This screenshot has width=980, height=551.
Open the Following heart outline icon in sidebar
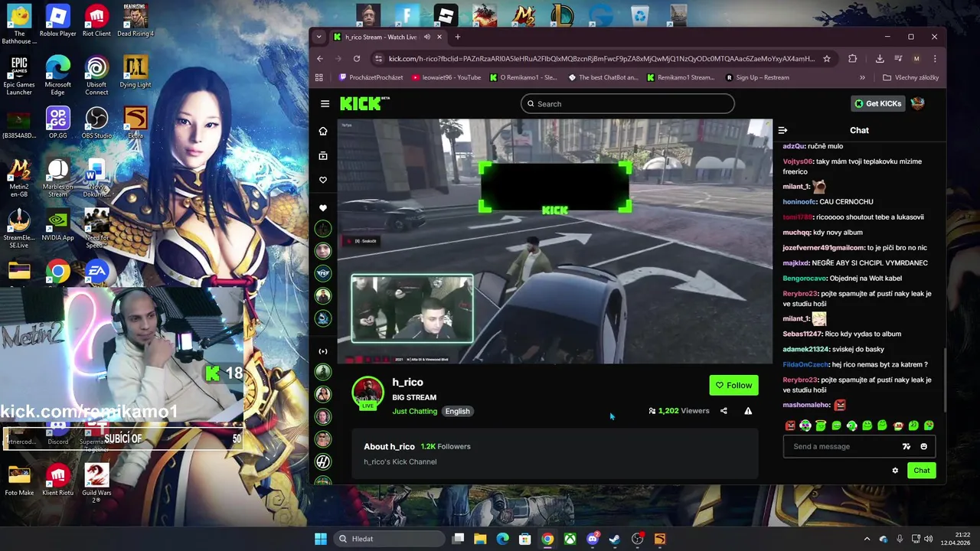[323, 180]
